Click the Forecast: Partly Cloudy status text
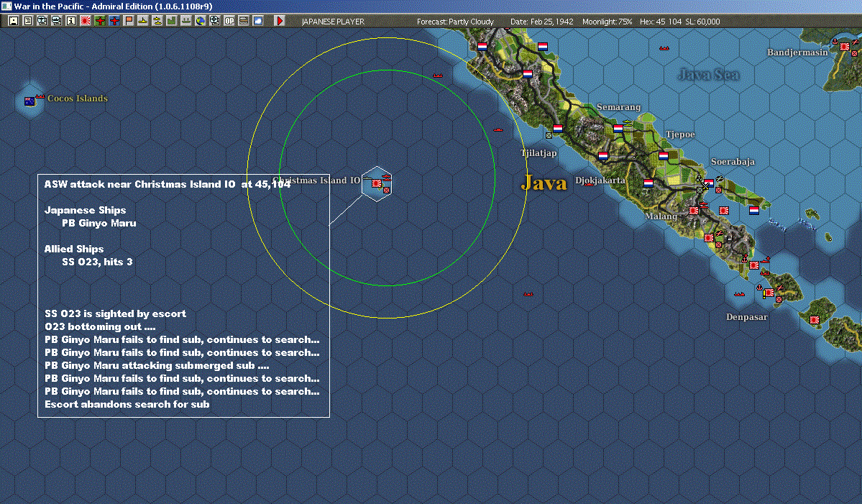This screenshot has width=862, height=504. pos(455,22)
